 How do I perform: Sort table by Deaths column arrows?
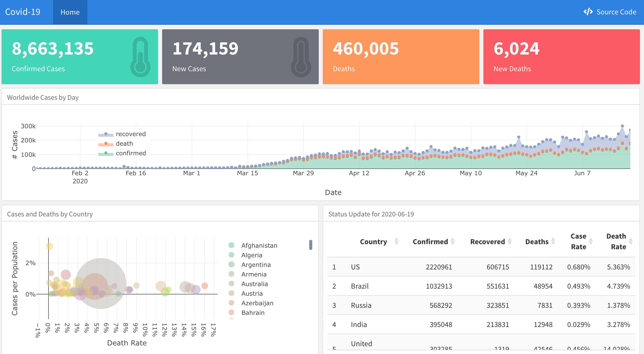point(553,241)
